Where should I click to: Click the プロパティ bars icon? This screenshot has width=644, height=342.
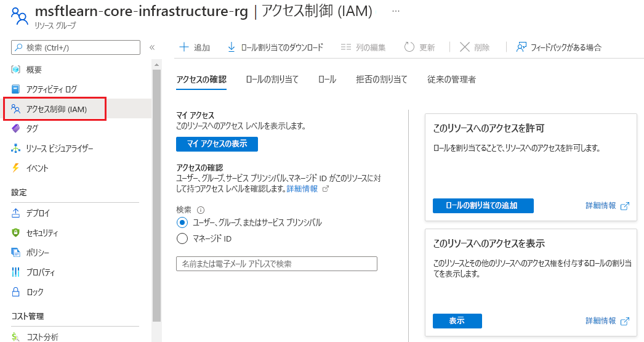click(x=15, y=272)
